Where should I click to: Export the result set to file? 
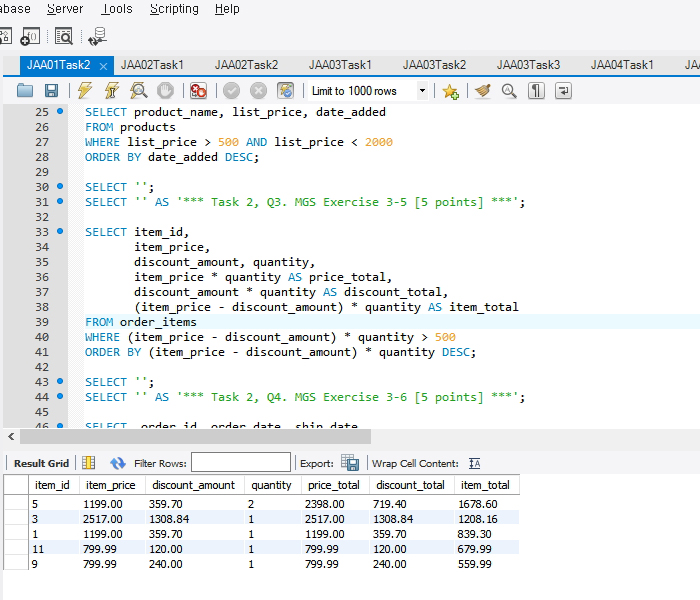tap(349, 463)
